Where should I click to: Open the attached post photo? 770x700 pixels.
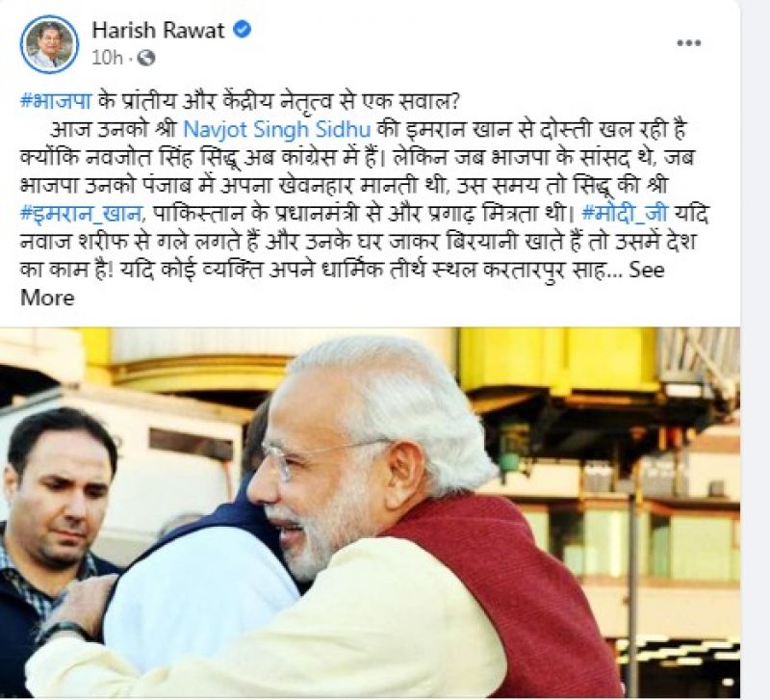370,512
